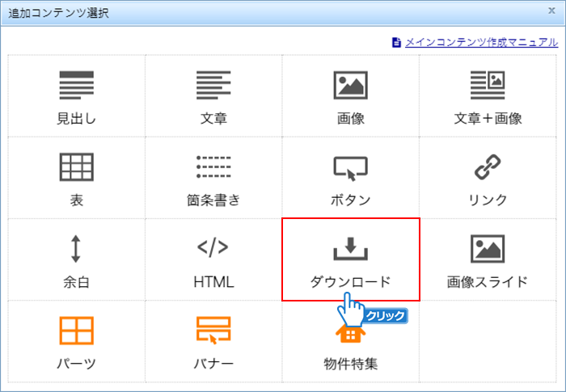Click the 箇条書き label text
The height and width of the screenshot is (392, 566).
click(x=213, y=200)
